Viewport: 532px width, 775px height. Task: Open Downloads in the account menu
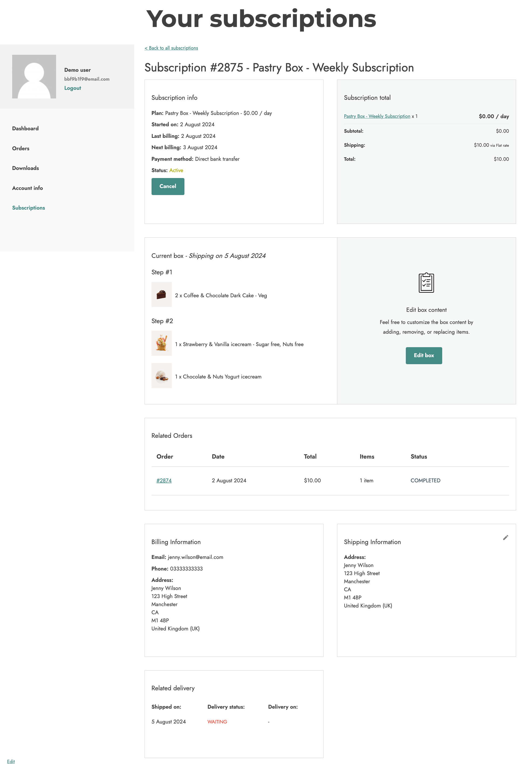click(x=25, y=168)
